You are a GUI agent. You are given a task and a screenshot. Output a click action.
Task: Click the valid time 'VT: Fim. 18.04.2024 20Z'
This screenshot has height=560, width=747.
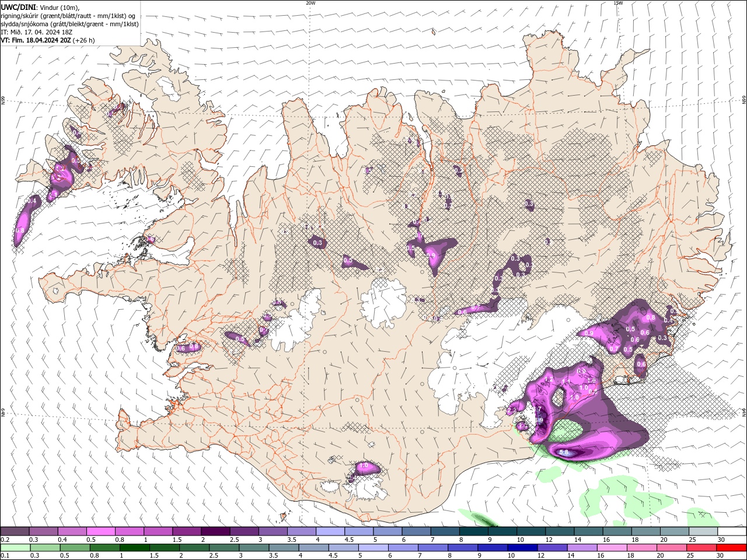pyautogui.click(x=36, y=40)
